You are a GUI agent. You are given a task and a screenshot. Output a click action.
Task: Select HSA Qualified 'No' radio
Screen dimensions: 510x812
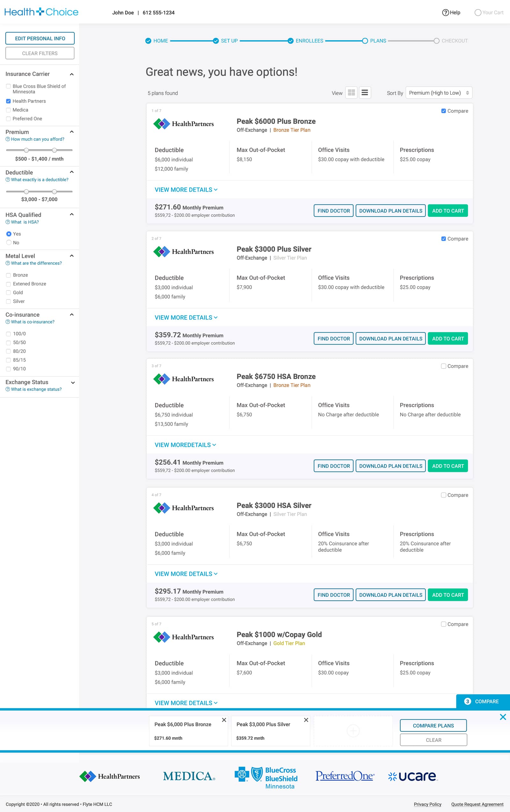(x=9, y=243)
